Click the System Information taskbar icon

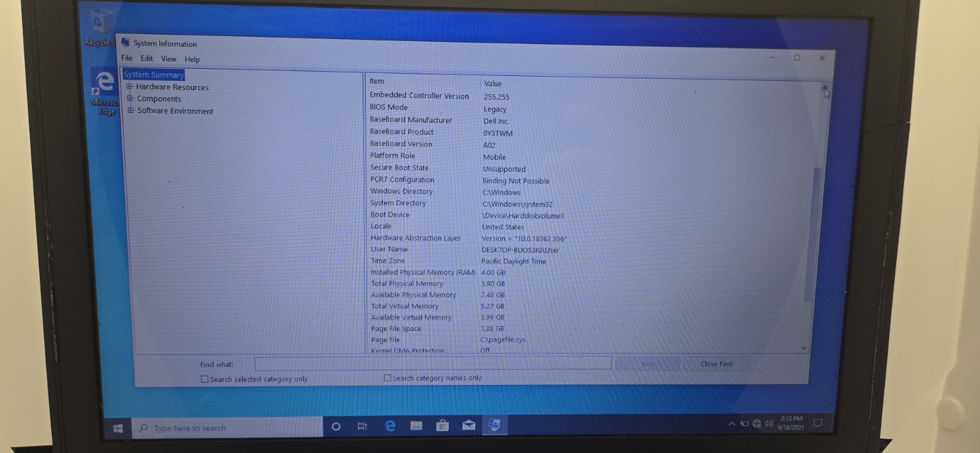point(494,425)
